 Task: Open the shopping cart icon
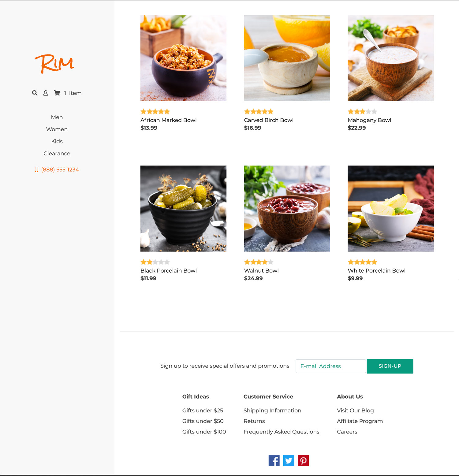(x=57, y=93)
